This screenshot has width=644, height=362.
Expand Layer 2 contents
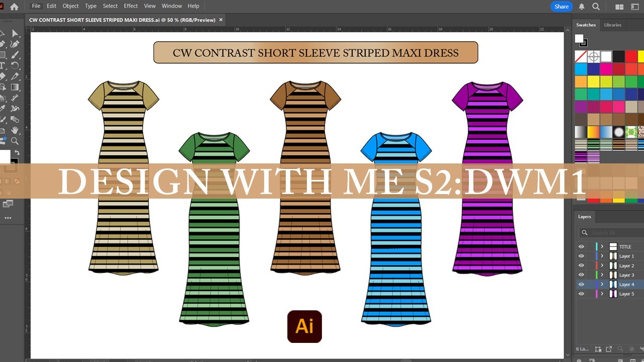pos(602,265)
